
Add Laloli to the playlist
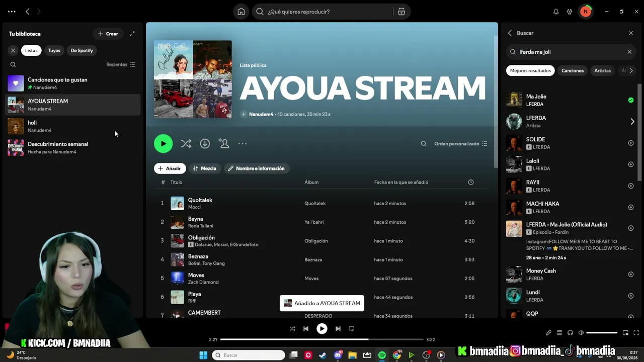(x=631, y=164)
